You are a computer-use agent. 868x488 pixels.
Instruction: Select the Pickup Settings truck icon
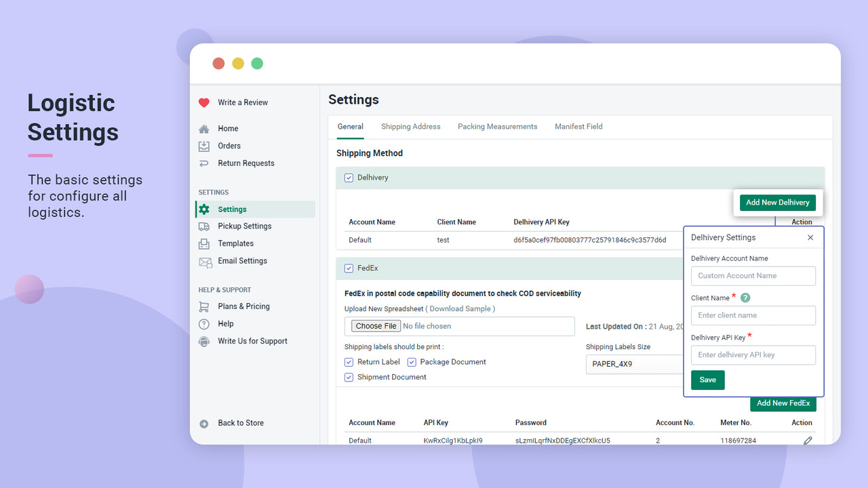204,226
